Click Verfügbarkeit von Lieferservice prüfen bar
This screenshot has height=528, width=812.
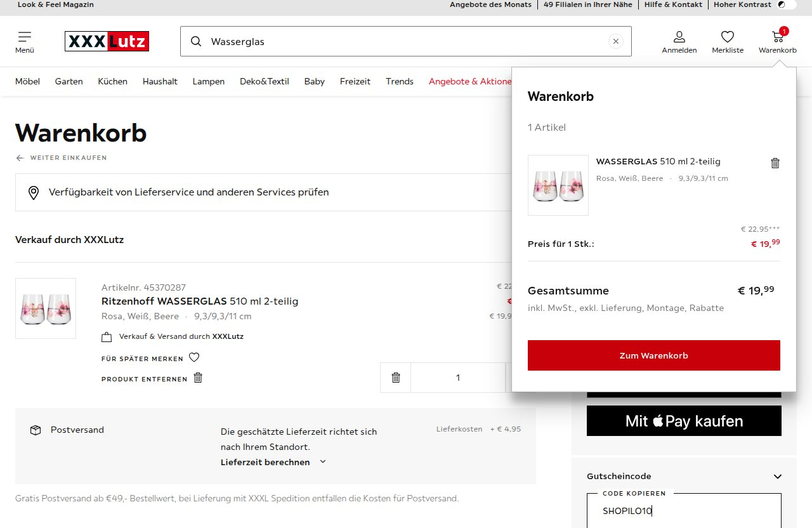pos(263,192)
